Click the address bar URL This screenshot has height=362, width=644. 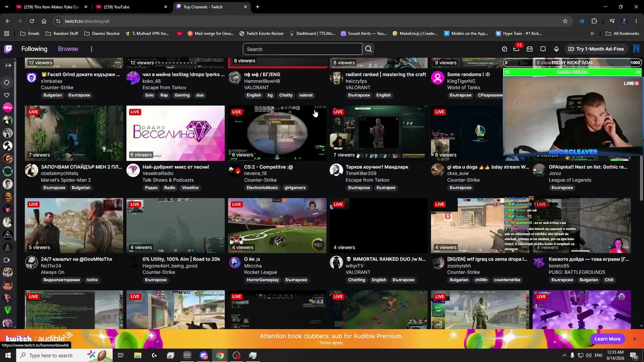[x=87, y=21]
